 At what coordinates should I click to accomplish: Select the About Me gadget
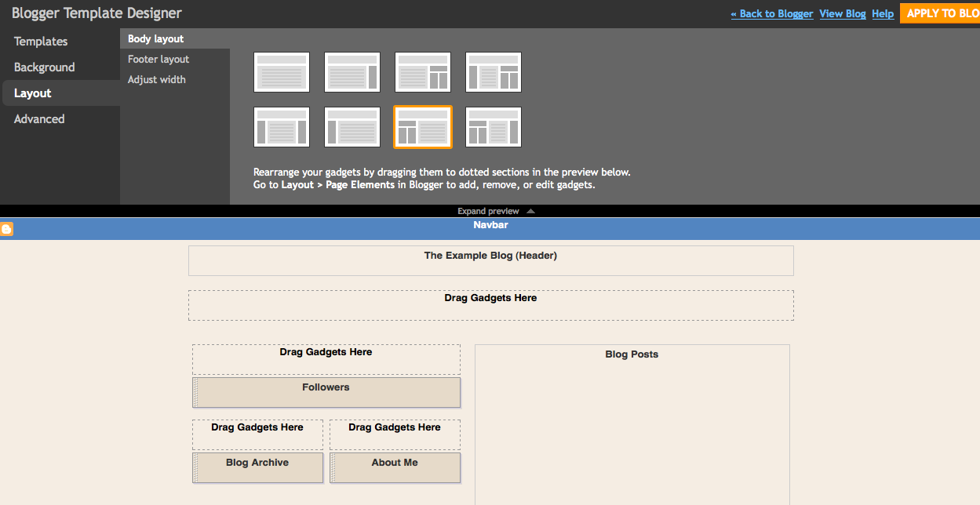395,468
